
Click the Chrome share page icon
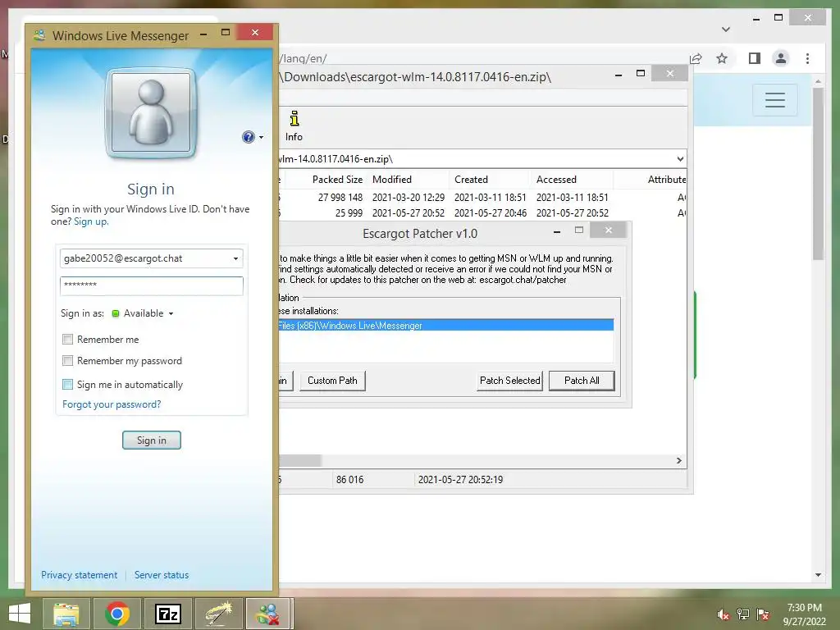pyautogui.click(x=696, y=58)
